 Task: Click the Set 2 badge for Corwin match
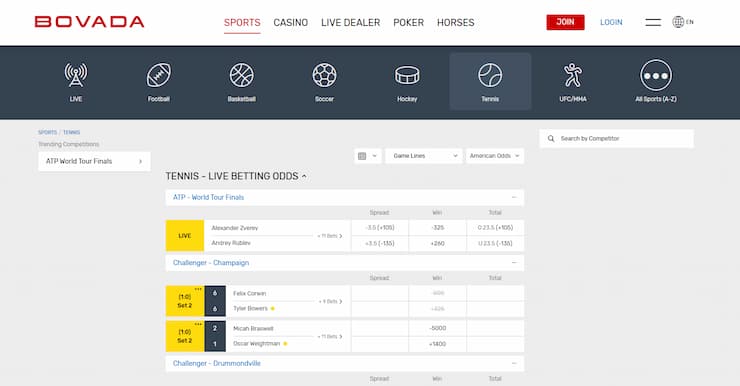tap(185, 301)
